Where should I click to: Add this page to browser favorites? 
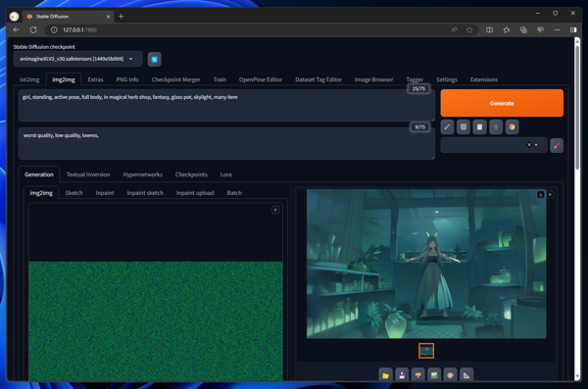click(469, 30)
